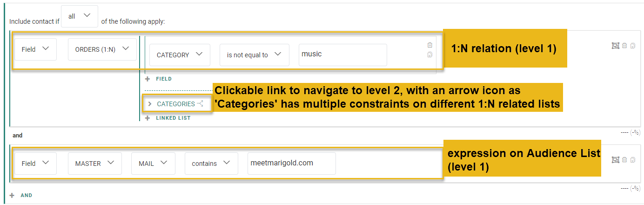Image resolution: width=644 pixels, height=205 pixels.
Task: Open the MAIL field dropdown
Action: pos(153,164)
